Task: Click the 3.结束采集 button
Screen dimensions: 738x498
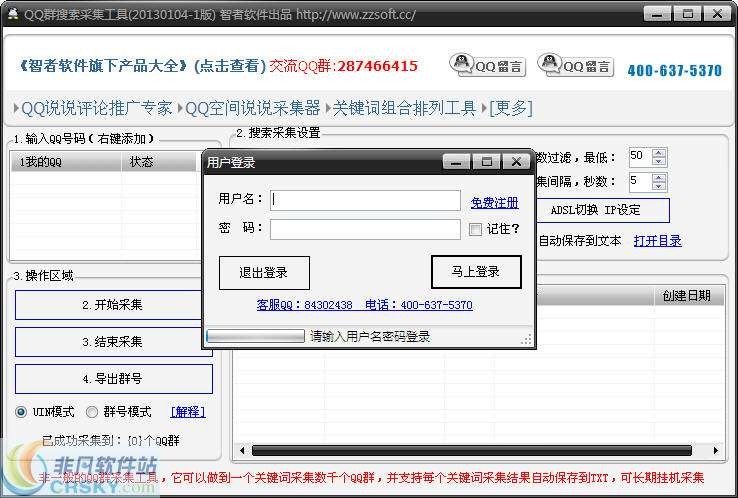Action: coord(113,342)
